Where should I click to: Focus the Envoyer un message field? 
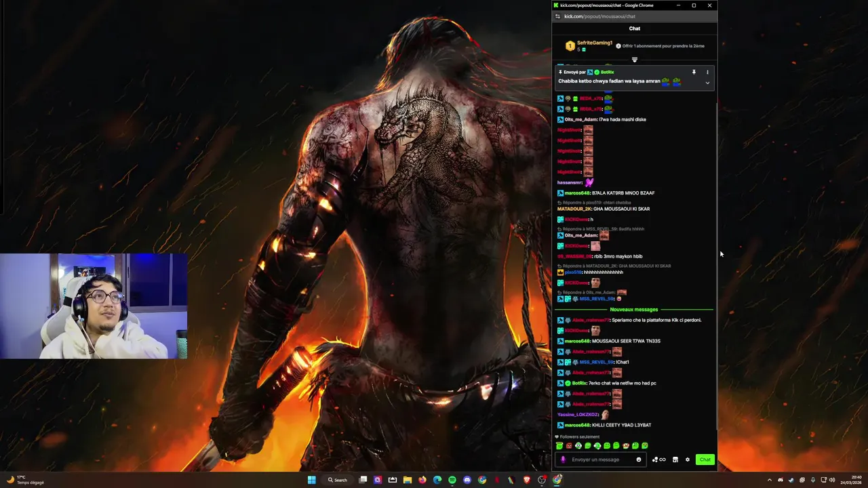601,460
